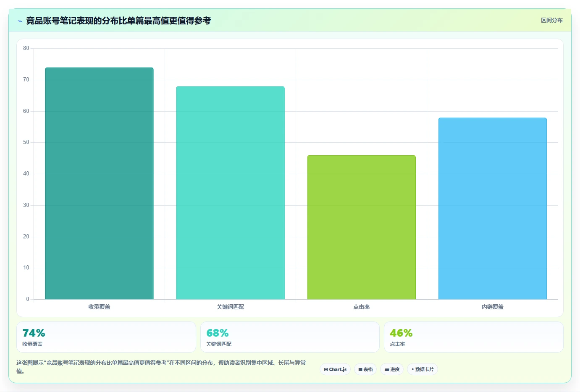Select the 内链覆盖 blue bar
Screen dimensions: 580x392
click(x=492, y=209)
